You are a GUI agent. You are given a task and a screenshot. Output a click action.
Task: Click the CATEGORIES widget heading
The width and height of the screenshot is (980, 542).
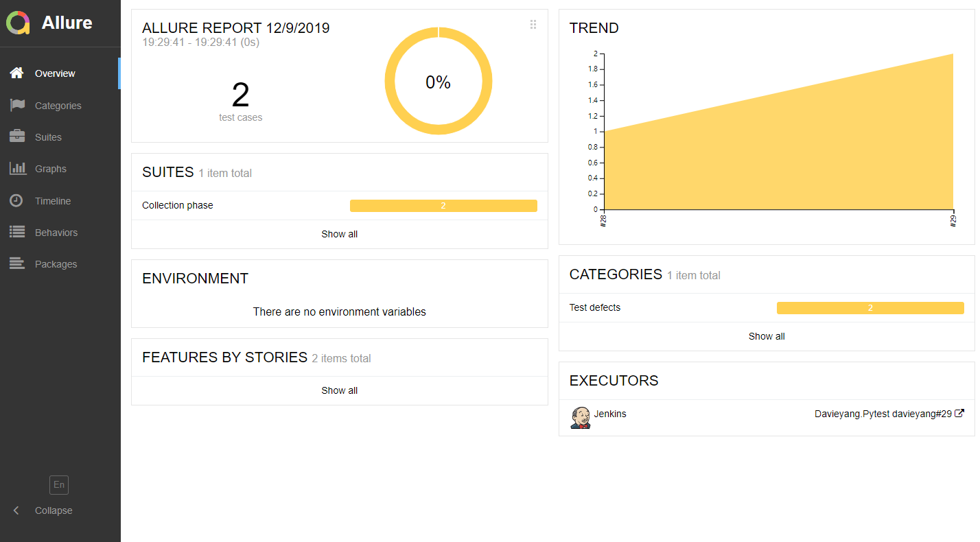[616, 274]
